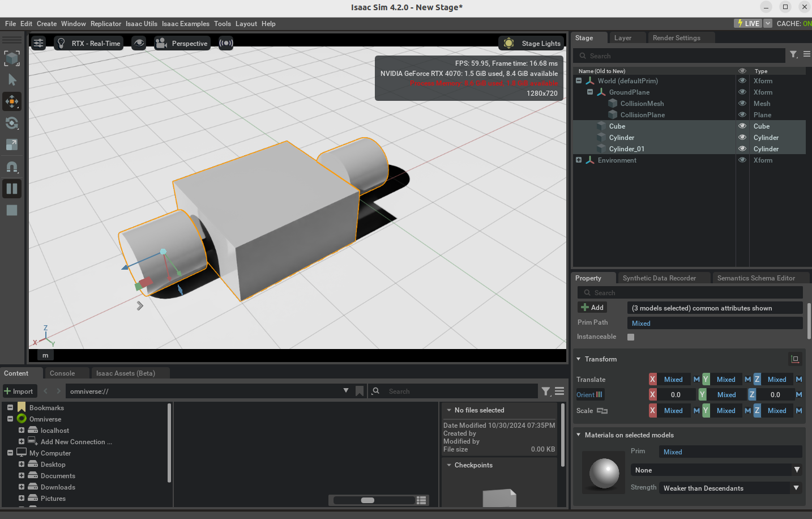812x519 pixels.
Task: Open the LIVE dropdown arrow
Action: click(x=768, y=23)
